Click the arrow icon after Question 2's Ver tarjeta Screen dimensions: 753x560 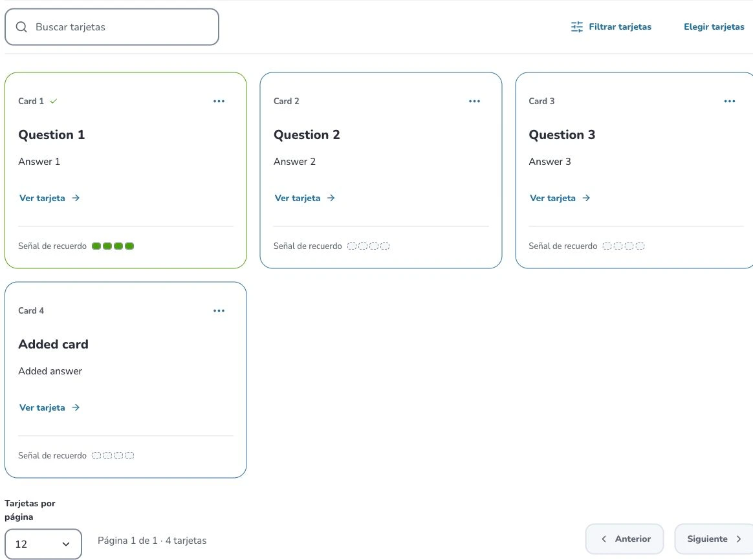[x=331, y=198]
